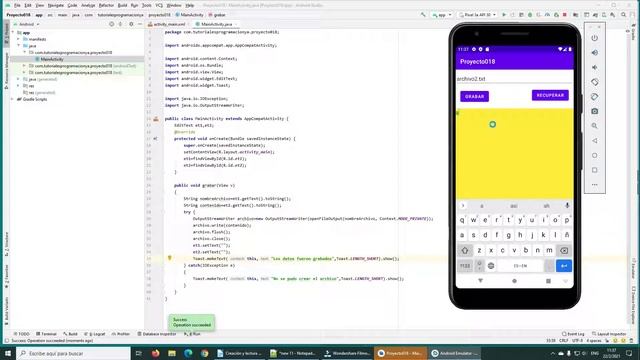Tap the space bar on phone keyboard

(x=520, y=266)
